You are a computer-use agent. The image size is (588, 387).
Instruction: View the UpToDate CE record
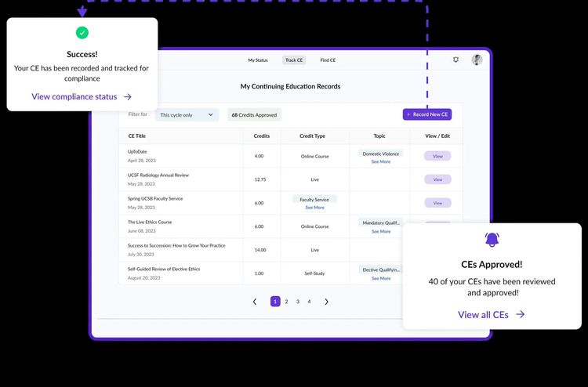click(437, 156)
